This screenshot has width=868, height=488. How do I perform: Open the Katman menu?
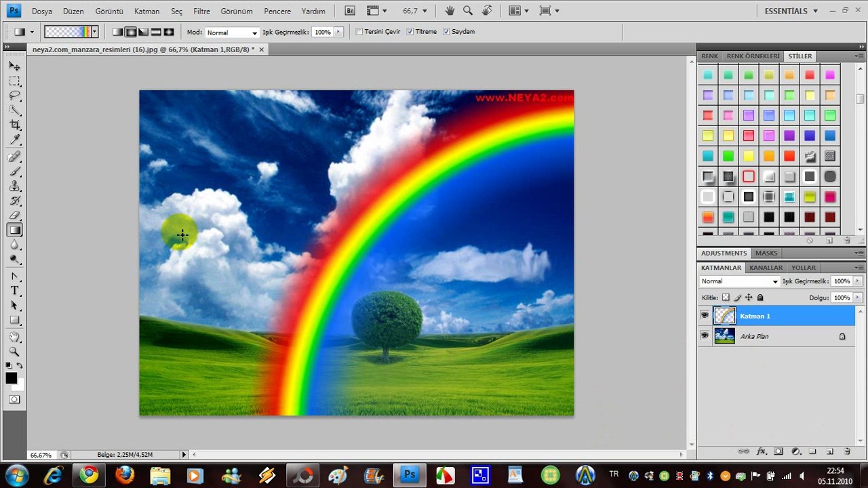click(146, 12)
